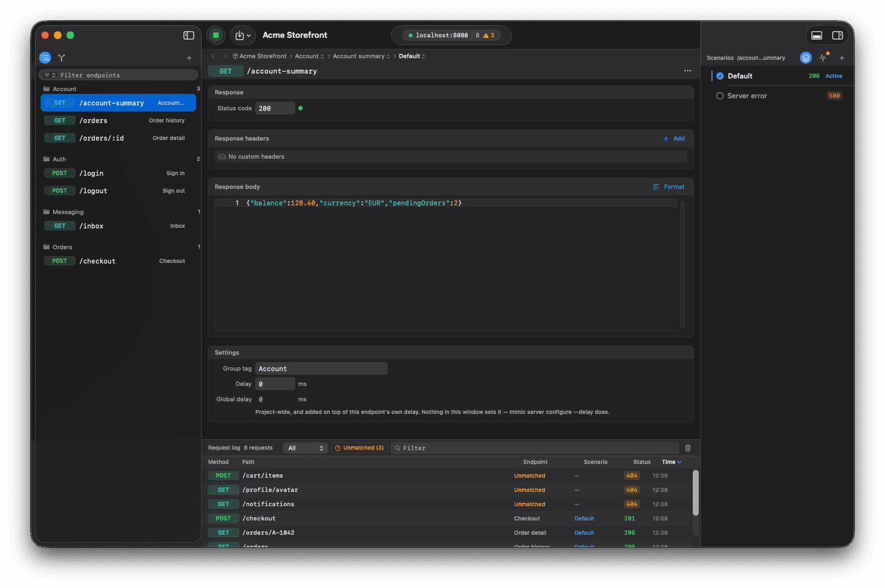Click the Active label on Default scenario
Viewport: 885px width, 588px height.
click(834, 76)
